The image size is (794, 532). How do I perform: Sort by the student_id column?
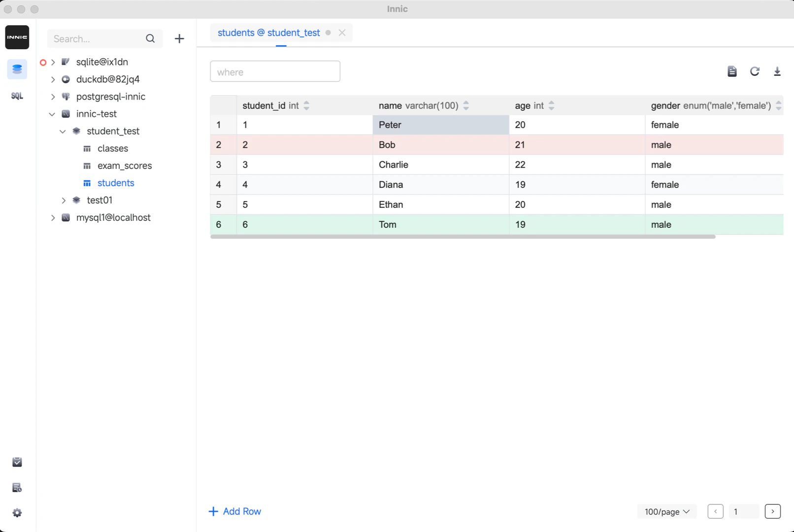tap(306, 105)
